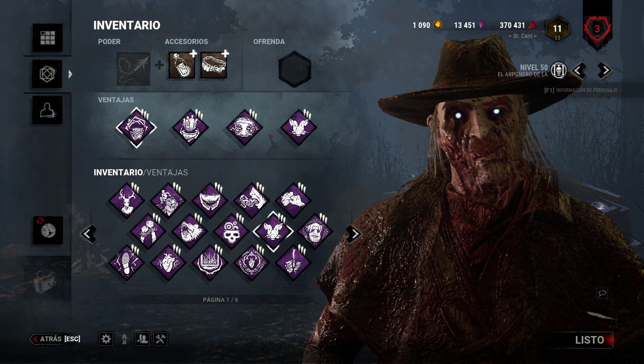644x364 pixels.
Task: Select first equipped perk in Ventajas
Action: (x=136, y=127)
